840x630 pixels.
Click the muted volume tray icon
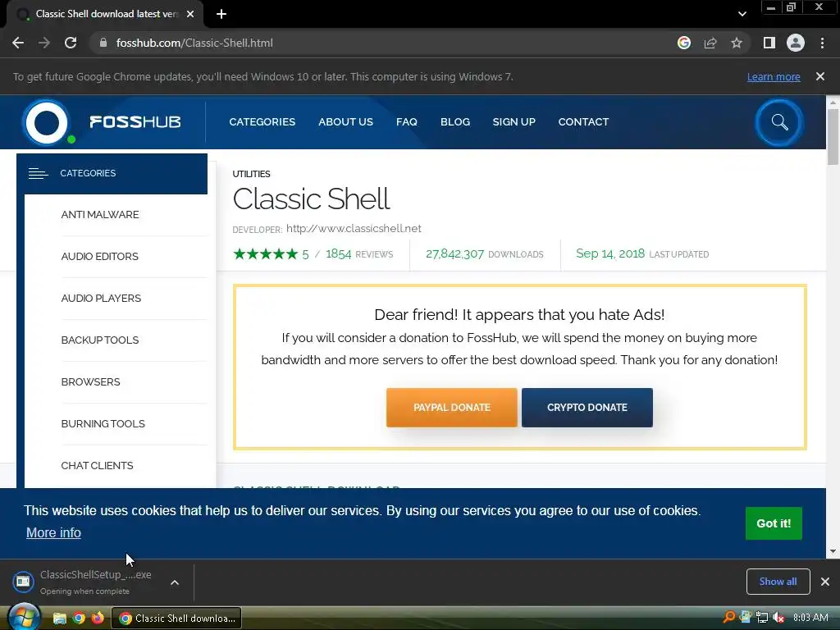coord(778,618)
